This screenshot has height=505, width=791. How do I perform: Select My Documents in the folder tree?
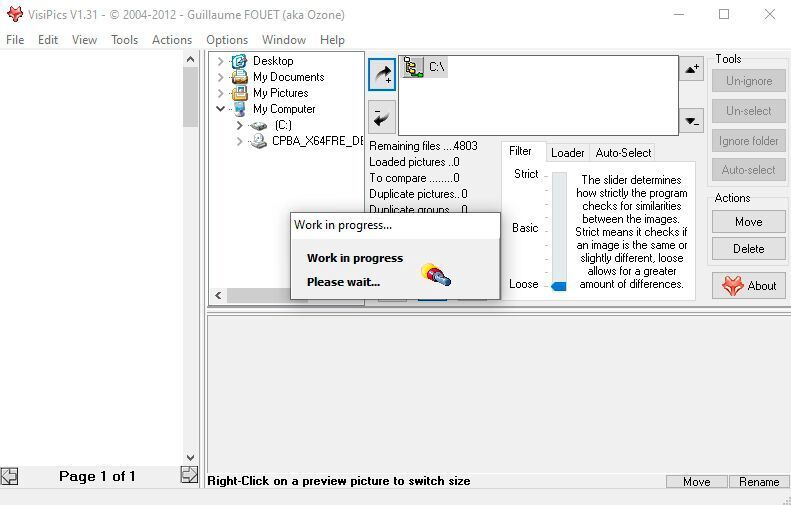pos(289,77)
